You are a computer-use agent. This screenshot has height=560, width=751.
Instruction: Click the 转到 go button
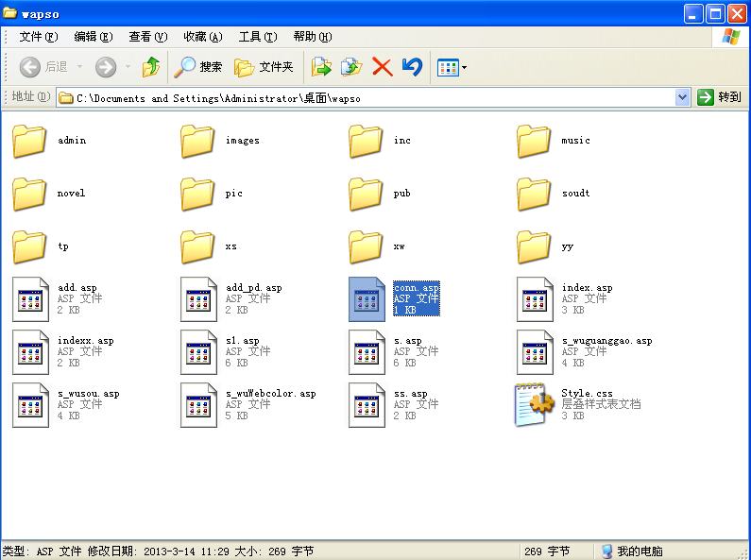(720, 97)
